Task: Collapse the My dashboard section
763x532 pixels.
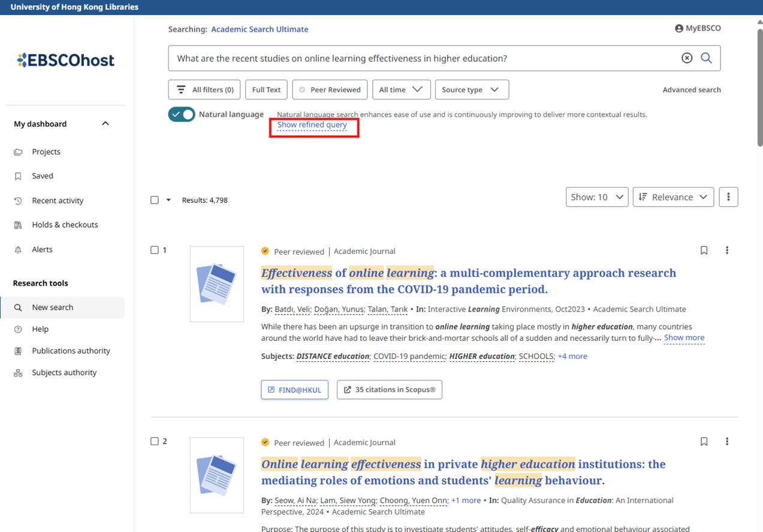Action: coord(105,123)
